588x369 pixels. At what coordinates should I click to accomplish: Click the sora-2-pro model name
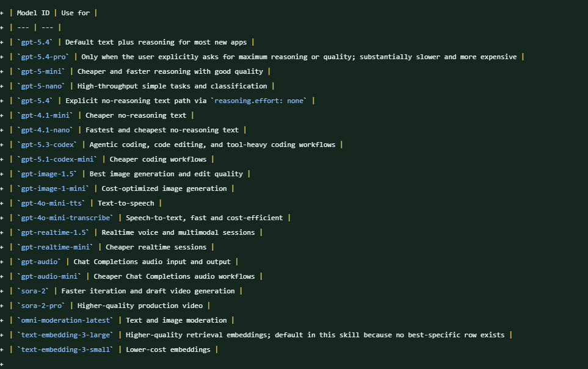(x=42, y=306)
